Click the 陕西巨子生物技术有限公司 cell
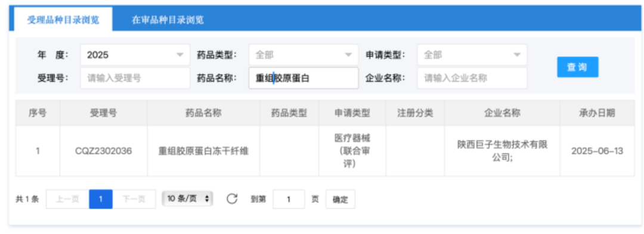Image resolution: width=644 pixels, height=234 pixels. (x=502, y=151)
